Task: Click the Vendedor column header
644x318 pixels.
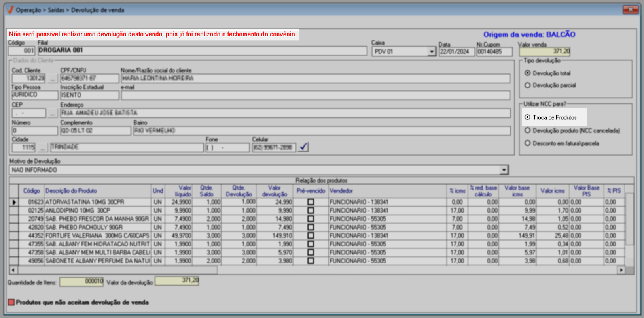Action: pyautogui.click(x=387, y=191)
